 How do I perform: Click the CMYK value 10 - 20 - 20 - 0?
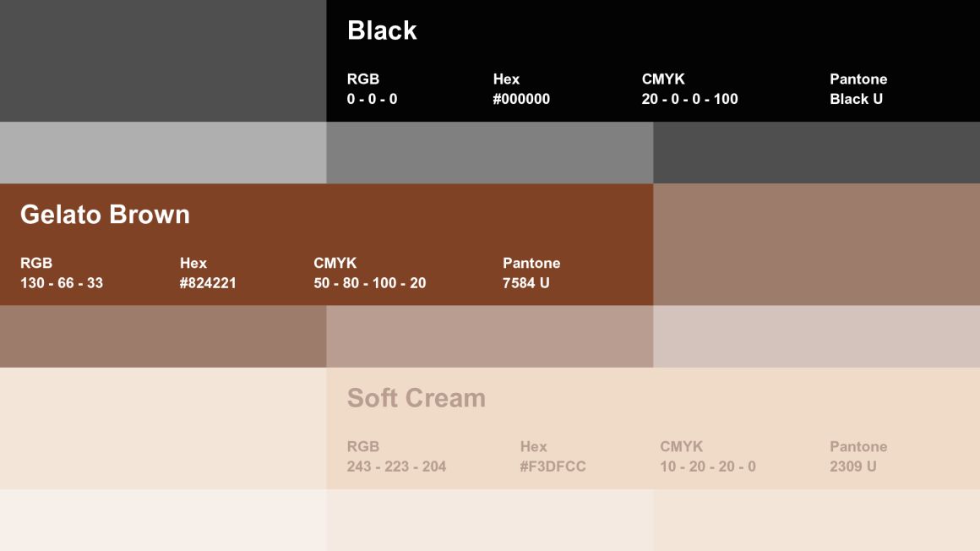tap(707, 466)
